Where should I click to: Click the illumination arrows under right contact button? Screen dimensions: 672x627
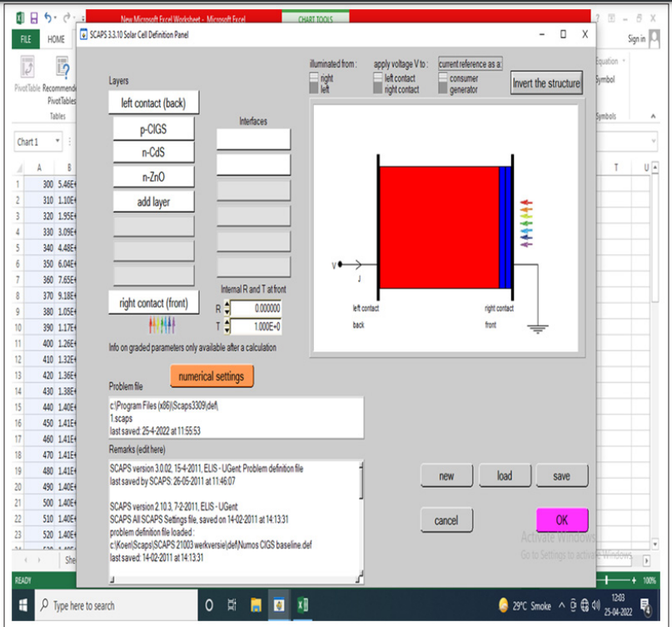162,326
